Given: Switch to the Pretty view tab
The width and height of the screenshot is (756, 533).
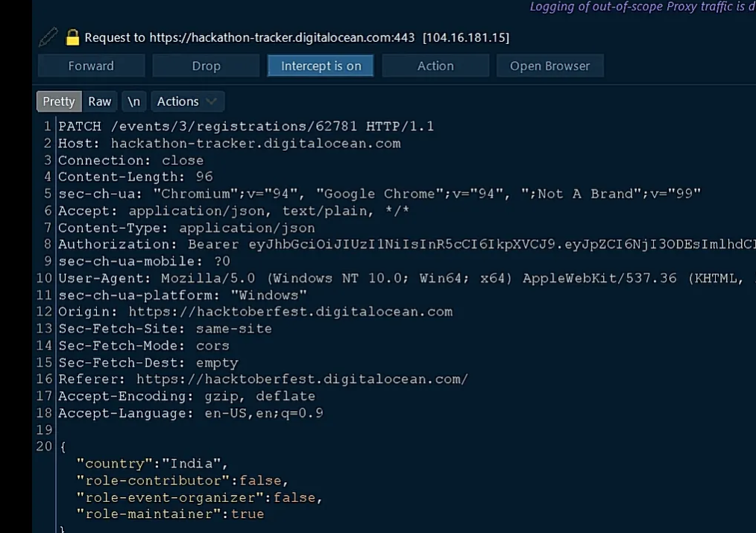Looking at the screenshot, I should point(59,101).
